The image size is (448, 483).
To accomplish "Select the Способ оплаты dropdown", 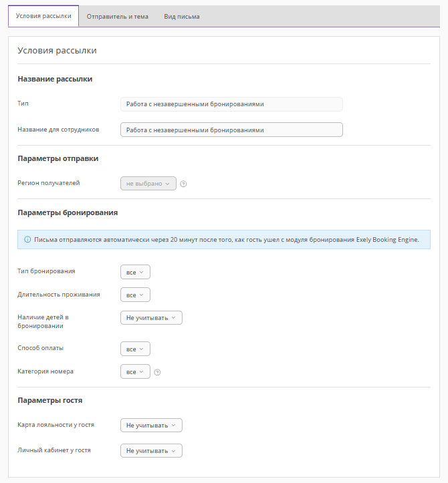I will [x=135, y=349].
